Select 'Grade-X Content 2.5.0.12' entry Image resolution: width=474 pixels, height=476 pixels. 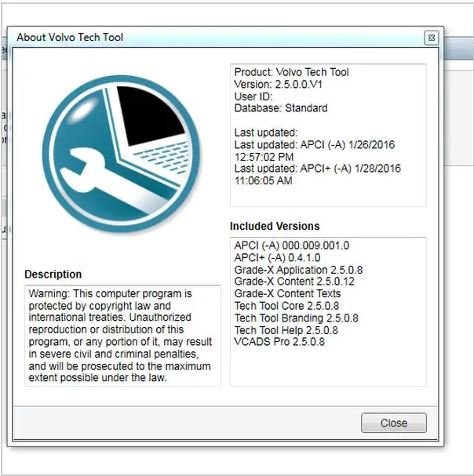pos(294,282)
